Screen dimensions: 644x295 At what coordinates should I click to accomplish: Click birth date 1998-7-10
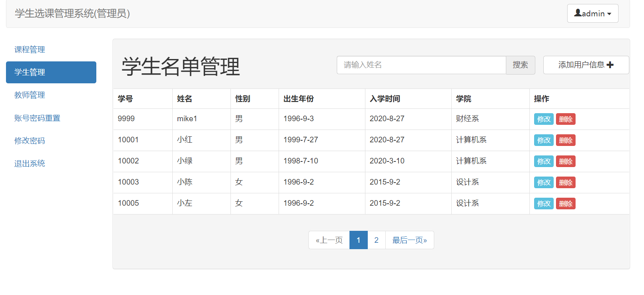pos(301,161)
